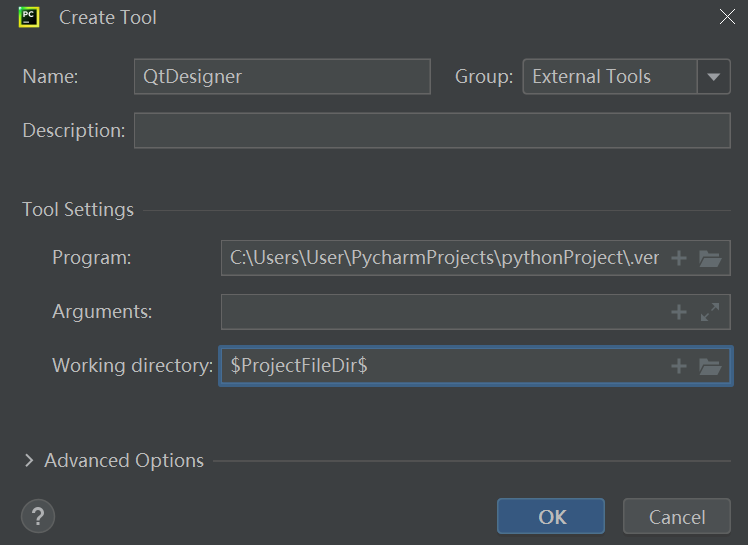Click the Tool Settings section label

point(78,210)
